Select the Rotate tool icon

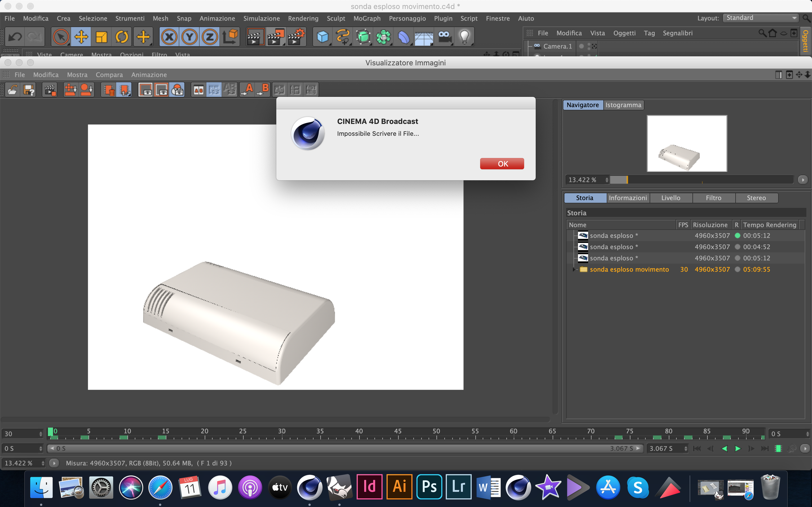(122, 37)
